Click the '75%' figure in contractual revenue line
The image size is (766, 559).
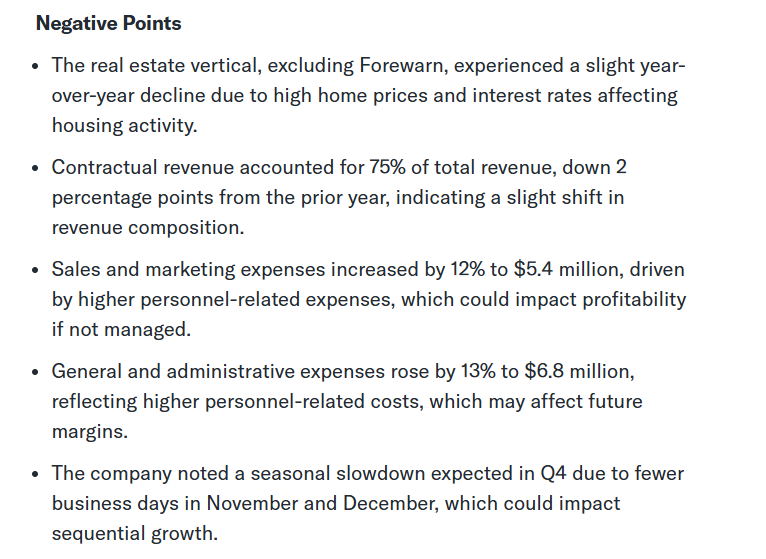(x=392, y=168)
